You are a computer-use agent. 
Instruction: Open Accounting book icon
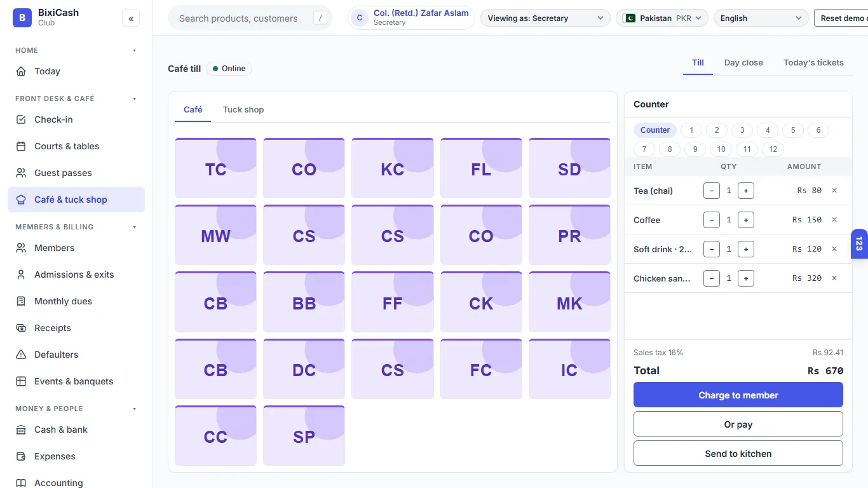pos(21,483)
